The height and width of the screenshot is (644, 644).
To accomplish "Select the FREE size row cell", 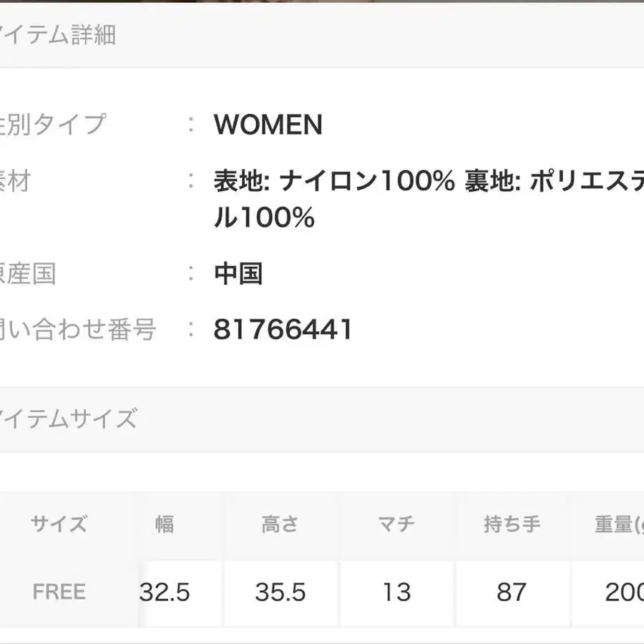I will click(59, 592).
